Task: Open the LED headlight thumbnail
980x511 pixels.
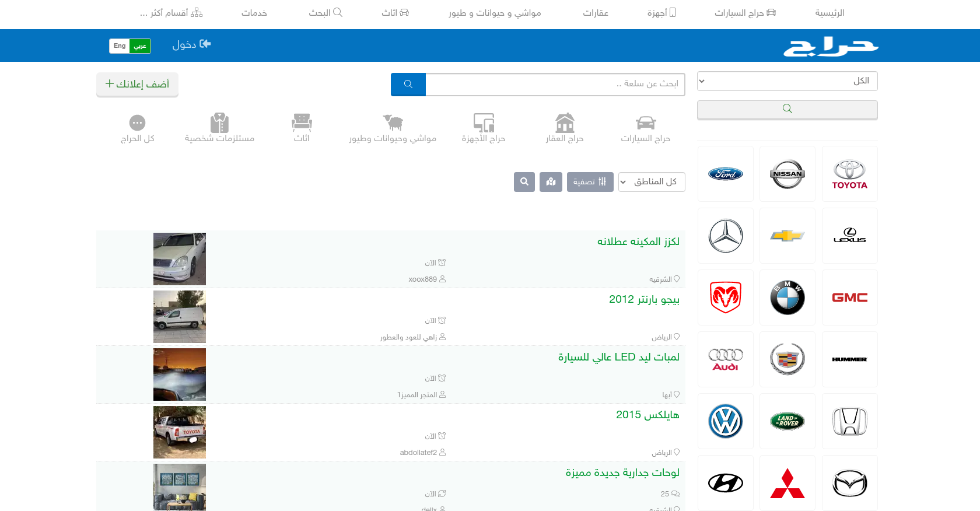Action: click(180, 374)
